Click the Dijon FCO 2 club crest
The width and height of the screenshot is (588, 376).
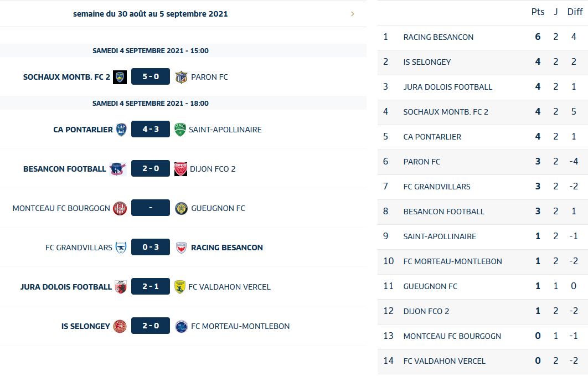pos(181,169)
